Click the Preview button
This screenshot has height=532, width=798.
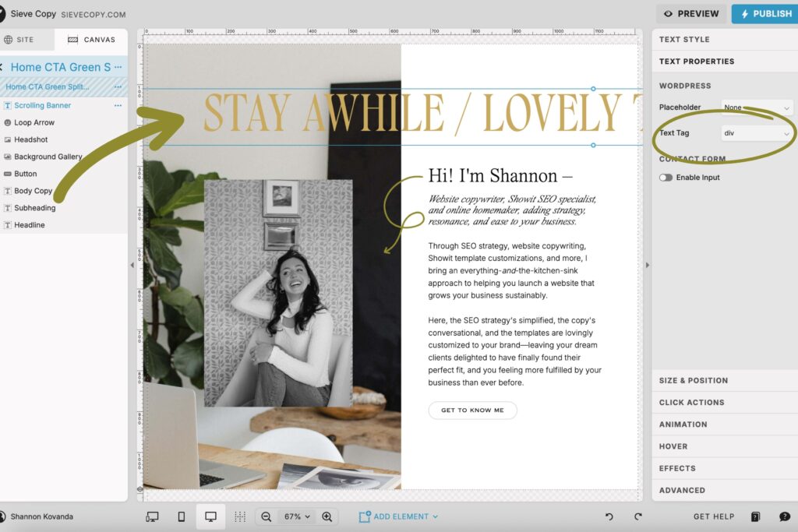pos(691,13)
